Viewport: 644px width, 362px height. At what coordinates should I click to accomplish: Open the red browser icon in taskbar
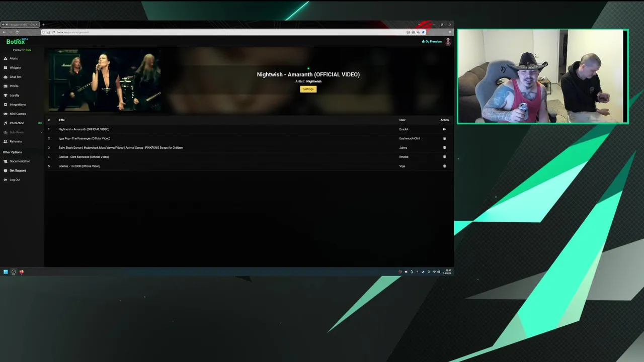click(x=22, y=272)
